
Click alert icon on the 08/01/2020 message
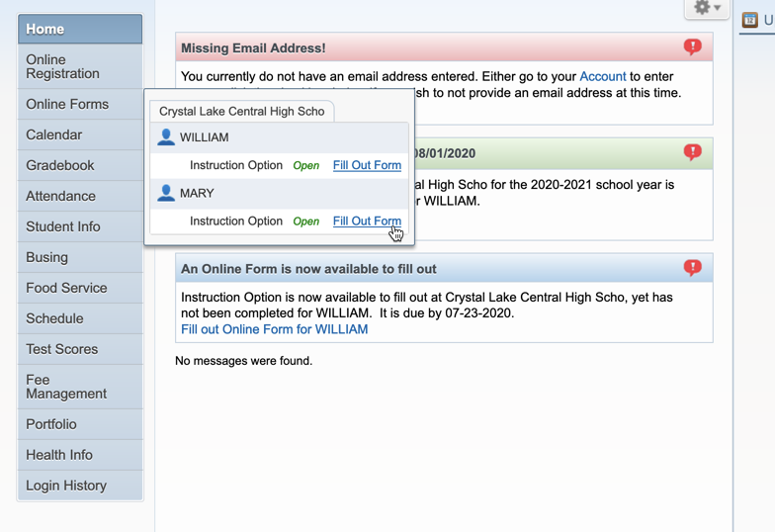pyautogui.click(x=692, y=152)
